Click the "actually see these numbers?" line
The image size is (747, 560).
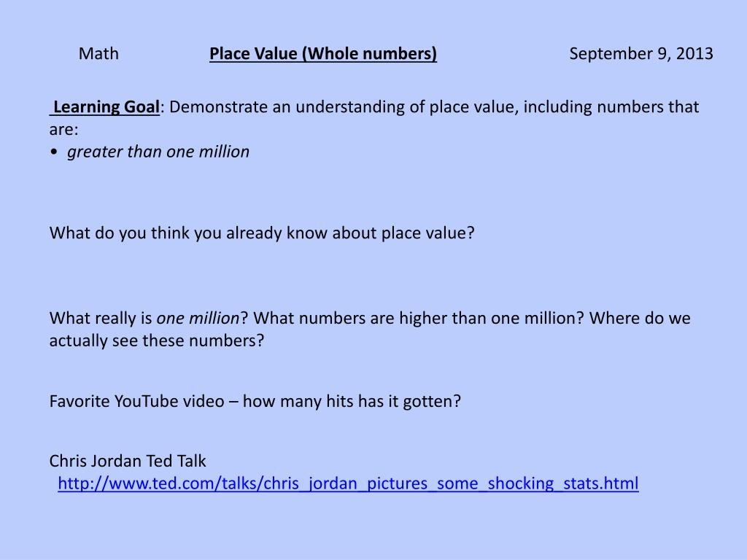pyautogui.click(x=157, y=341)
